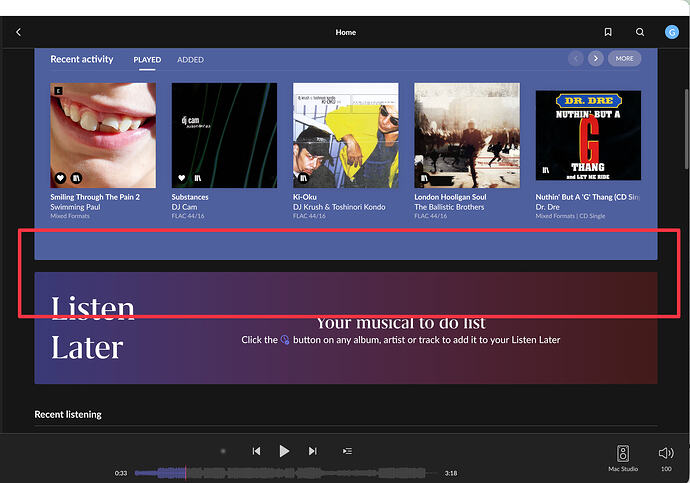Click the MORE button in Recent activity

click(x=624, y=59)
